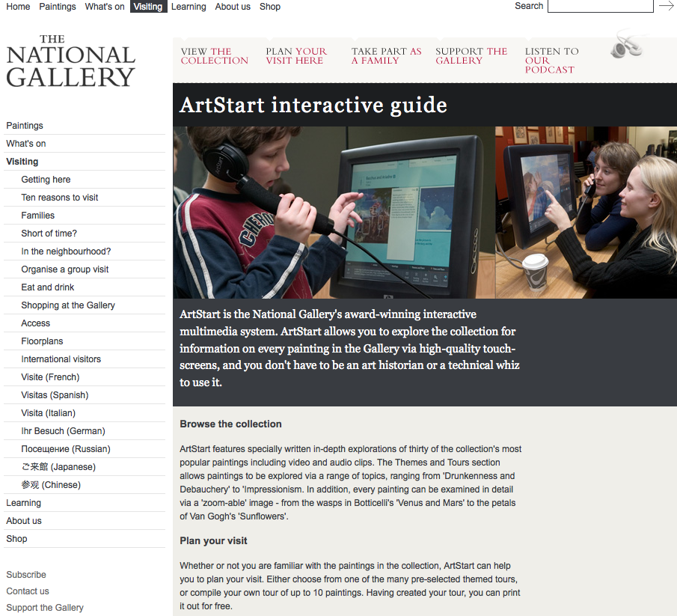Viewport: 677px width, 616px height.
Task: Open Access sidebar item
Action: 35,323
